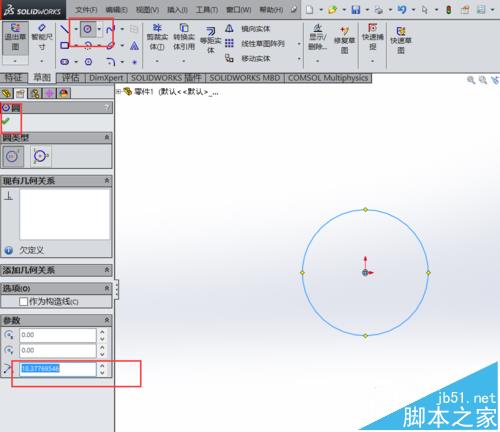Expand the 零件1 tree node
This screenshot has width=500, height=432.
118,91
